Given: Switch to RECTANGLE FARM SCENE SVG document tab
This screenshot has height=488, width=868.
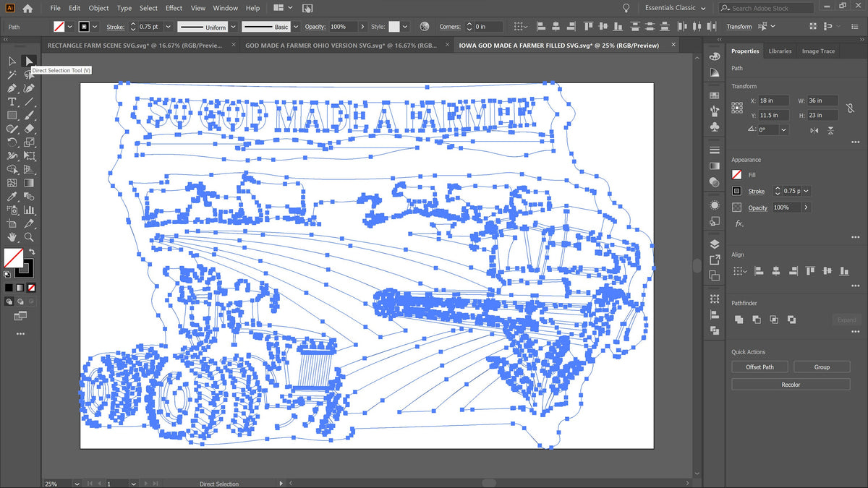Looking at the screenshot, I should pyautogui.click(x=135, y=45).
